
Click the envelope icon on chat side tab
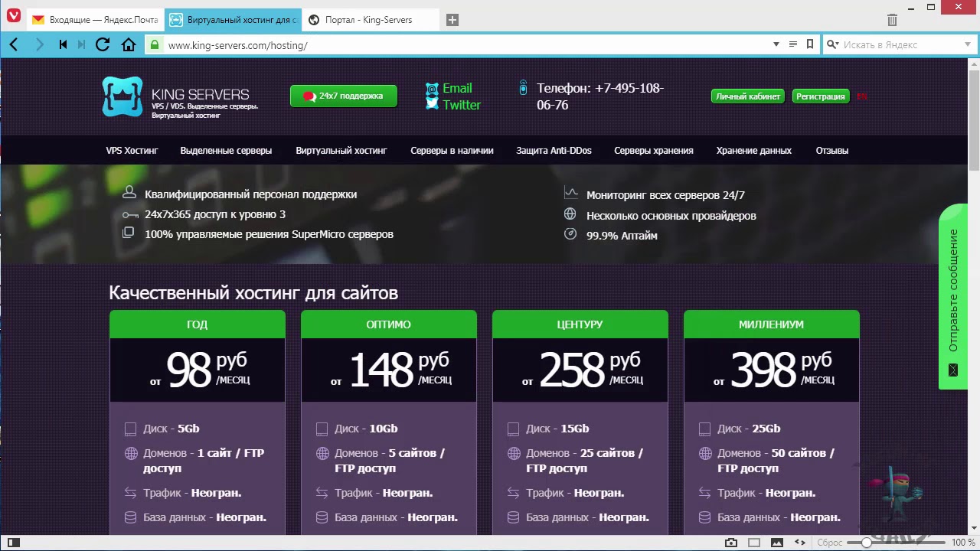pyautogui.click(x=953, y=370)
